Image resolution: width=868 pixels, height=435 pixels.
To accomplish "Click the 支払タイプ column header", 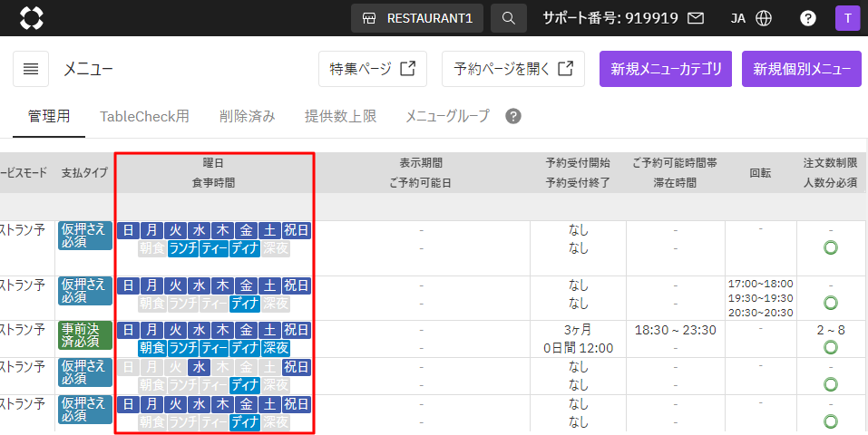I will click(x=84, y=173).
